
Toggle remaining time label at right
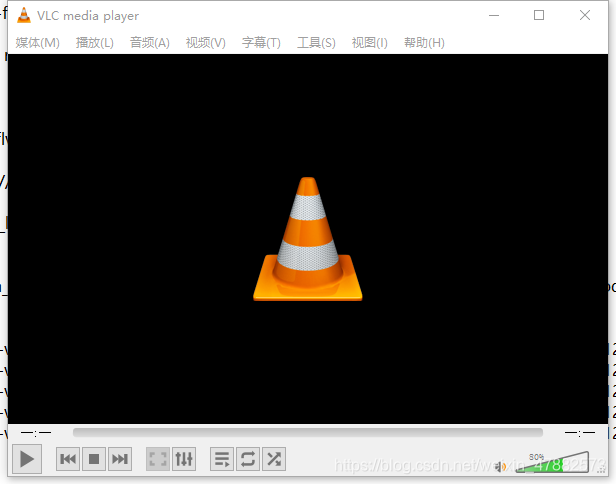[x=580, y=433]
